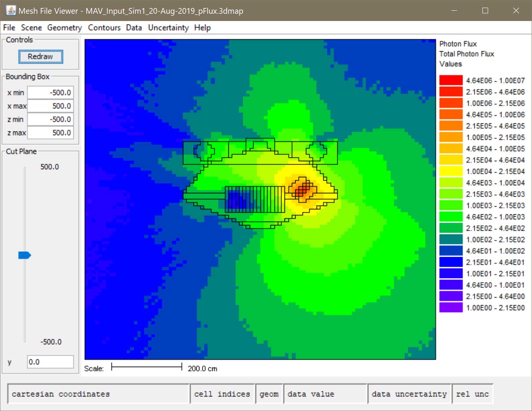
Task: Select the z max bounding box field
Action: click(x=50, y=133)
